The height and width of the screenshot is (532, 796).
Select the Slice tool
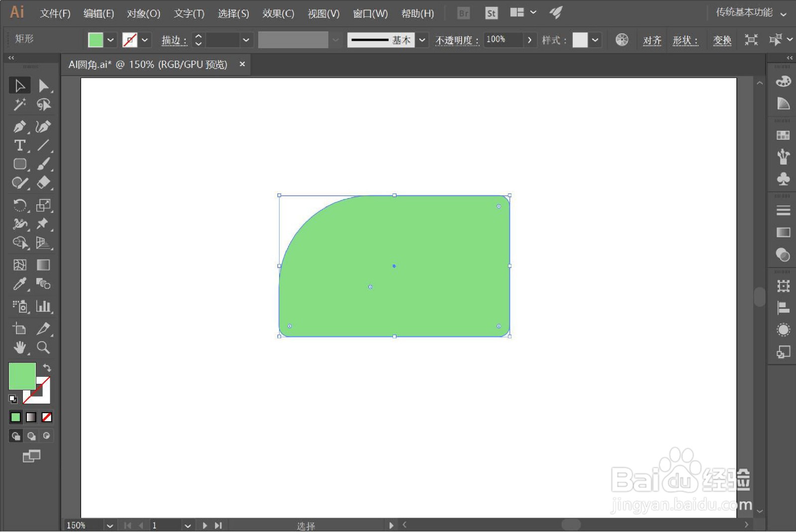click(44, 328)
